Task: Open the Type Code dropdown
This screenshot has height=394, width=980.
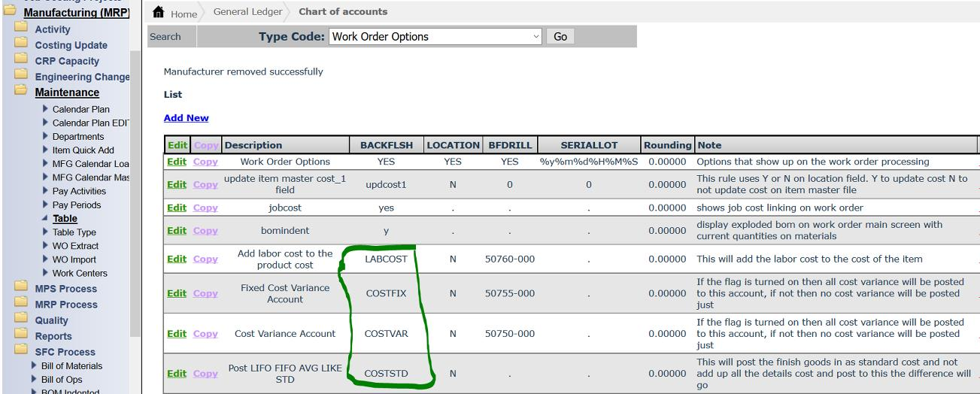Action: coord(436,37)
